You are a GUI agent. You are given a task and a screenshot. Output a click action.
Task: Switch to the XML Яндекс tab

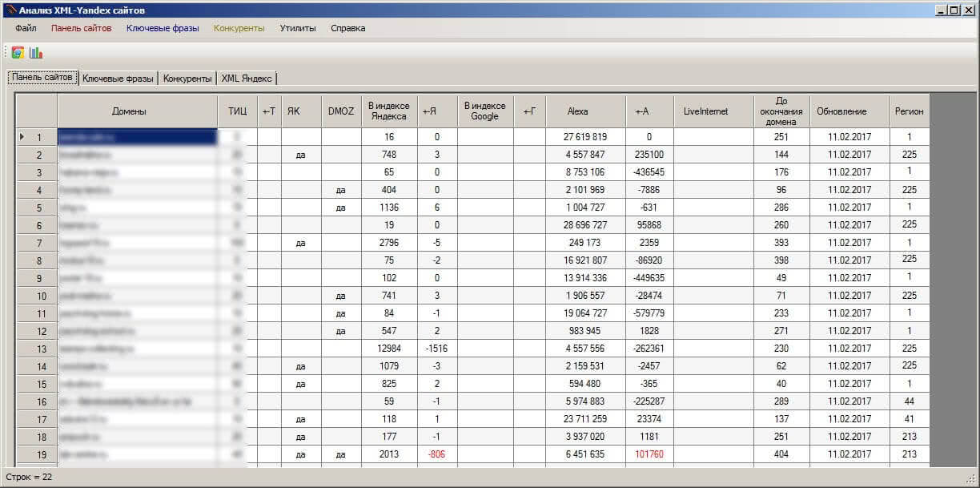247,79
